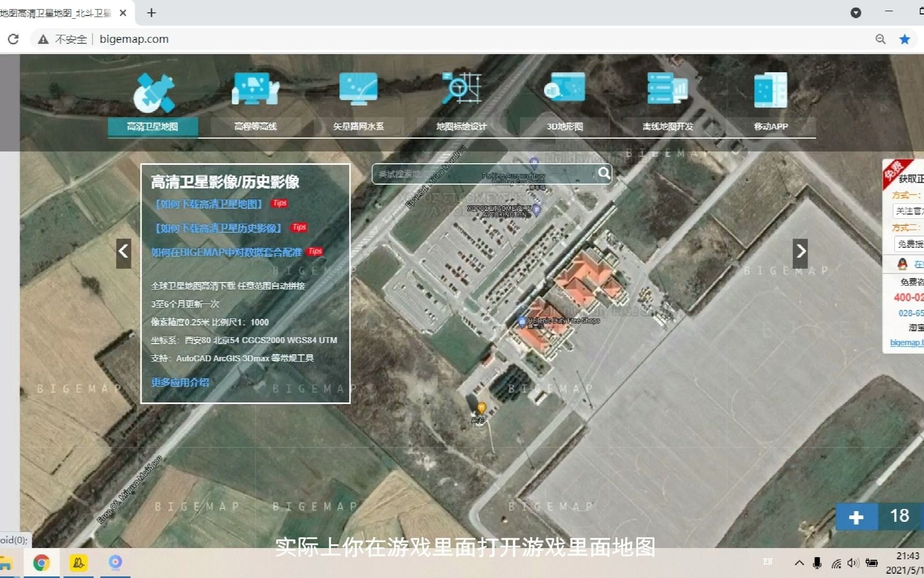Open the Chrome profile dropdown icon

click(856, 13)
